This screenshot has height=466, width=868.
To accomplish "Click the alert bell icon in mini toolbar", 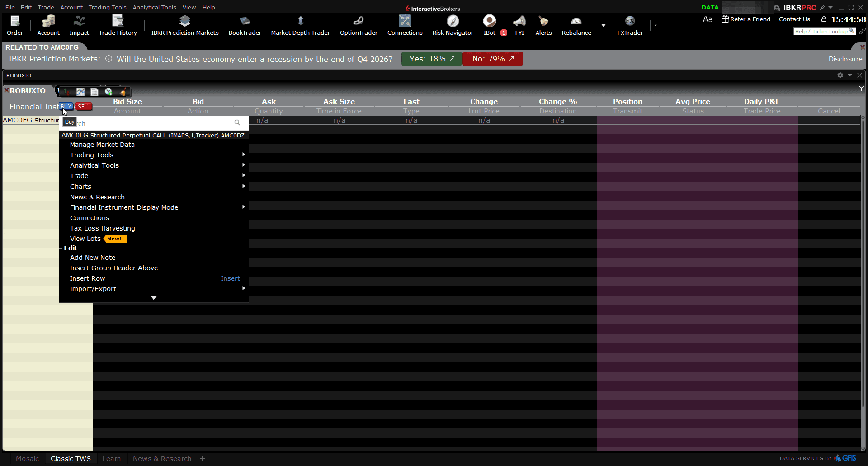I will (123, 92).
